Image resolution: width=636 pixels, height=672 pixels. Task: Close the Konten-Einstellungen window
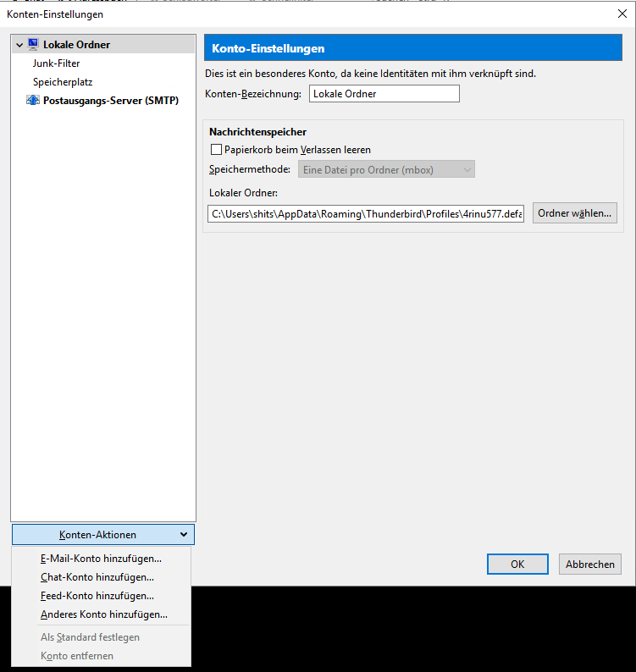pos(623,13)
